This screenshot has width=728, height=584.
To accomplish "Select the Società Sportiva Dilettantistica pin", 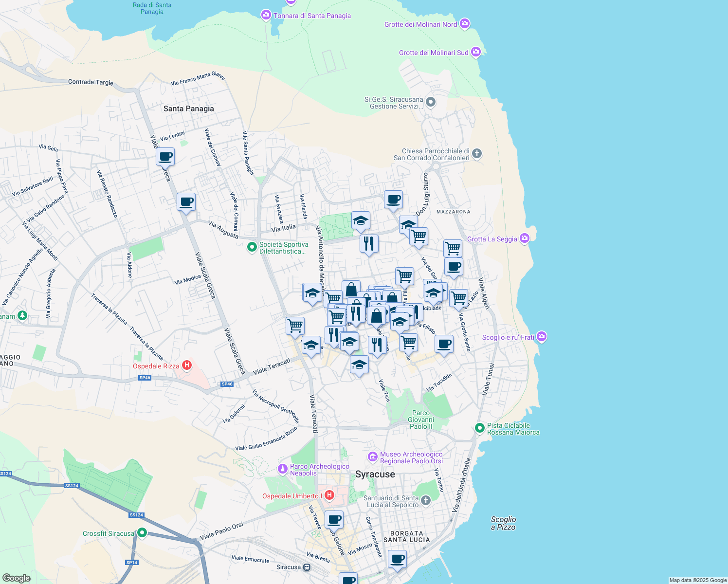I will coord(252,247).
